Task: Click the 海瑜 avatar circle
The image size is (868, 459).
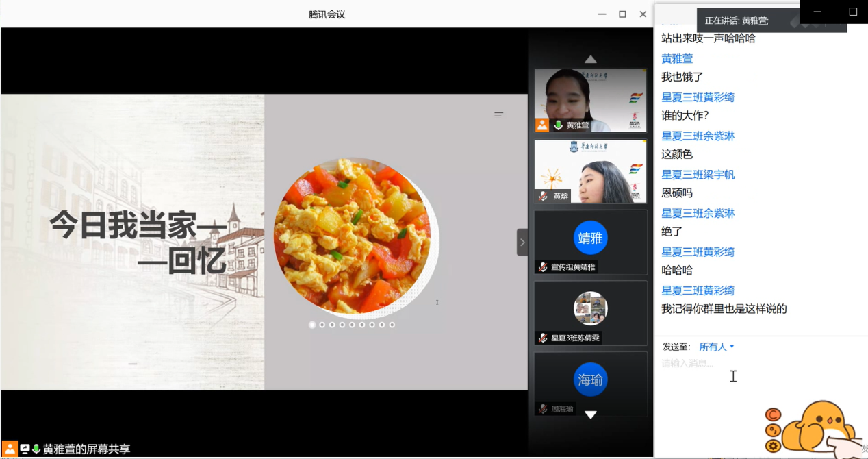Action: point(590,380)
